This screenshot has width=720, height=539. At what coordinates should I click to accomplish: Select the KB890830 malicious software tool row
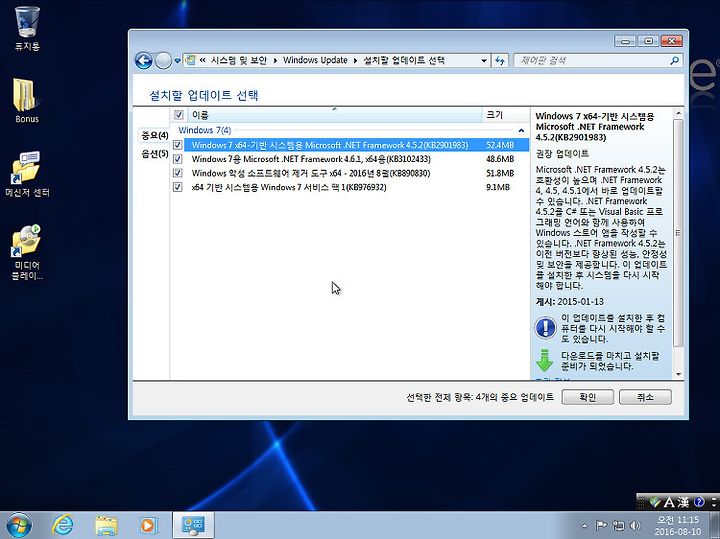tap(356, 173)
